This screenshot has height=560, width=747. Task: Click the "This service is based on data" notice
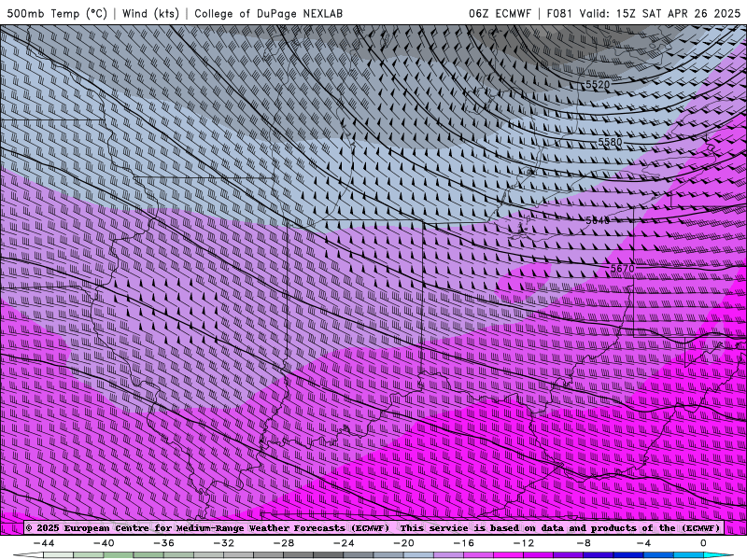pos(559,528)
